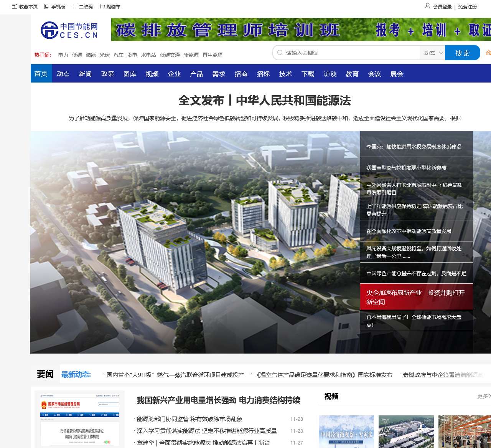Open the 访谈 navigation tab

(x=330, y=74)
